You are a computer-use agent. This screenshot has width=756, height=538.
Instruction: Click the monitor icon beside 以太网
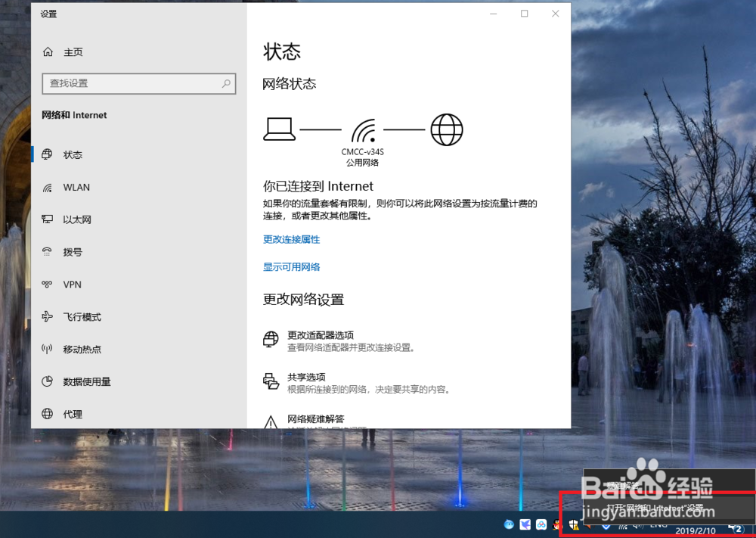coord(47,219)
